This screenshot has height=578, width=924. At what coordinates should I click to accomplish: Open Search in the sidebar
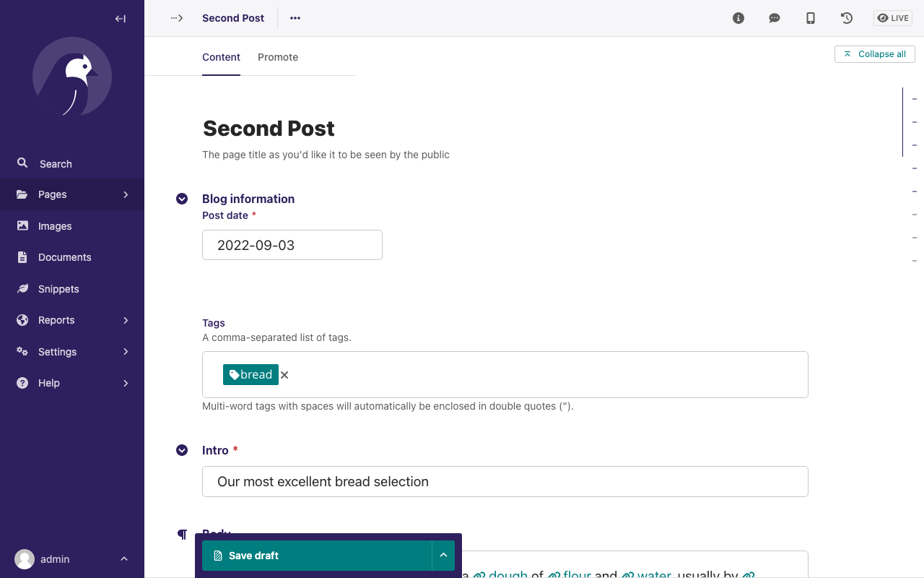tap(72, 164)
